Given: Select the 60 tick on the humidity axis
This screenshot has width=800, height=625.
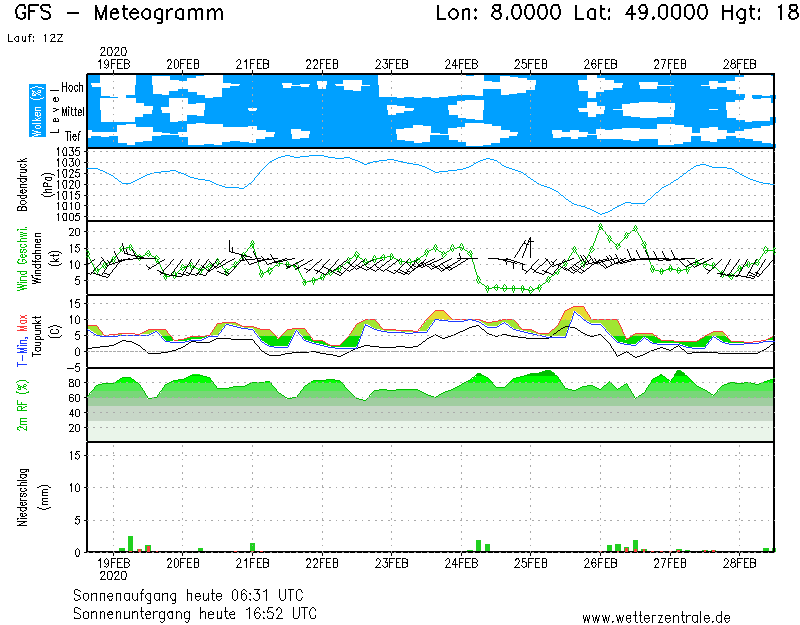Looking at the screenshot, I should pos(74,398).
